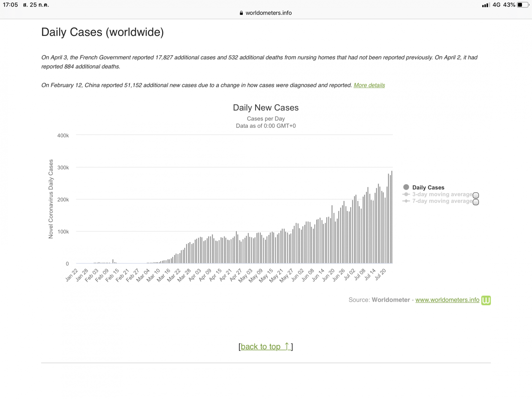Tap the battery icon in the status bar
The width and height of the screenshot is (532, 399).
click(523, 5)
